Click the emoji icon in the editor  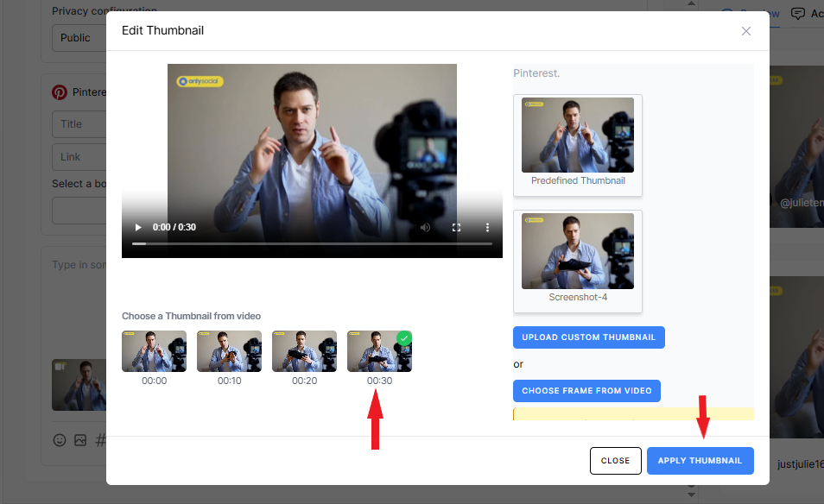[x=60, y=440]
